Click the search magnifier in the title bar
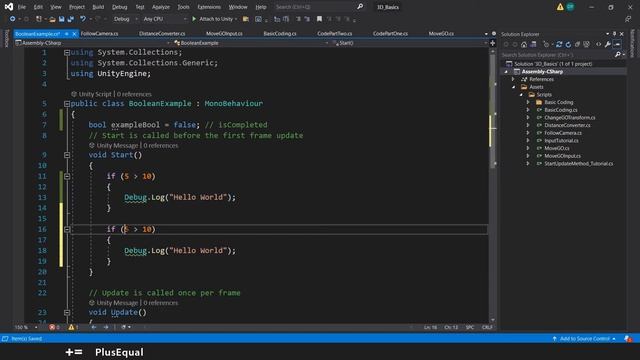Image resolution: width=640 pixels, height=360 pixels. [x=360, y=7]
